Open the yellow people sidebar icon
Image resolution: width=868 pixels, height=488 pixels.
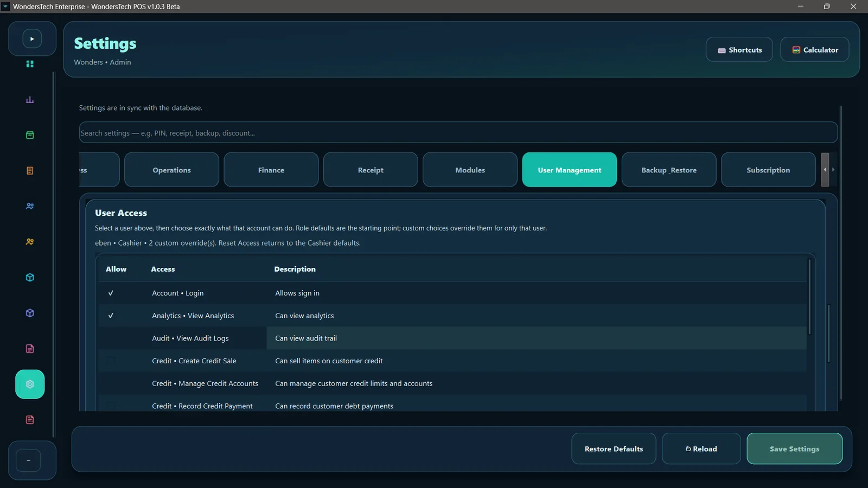pos(30,242)
